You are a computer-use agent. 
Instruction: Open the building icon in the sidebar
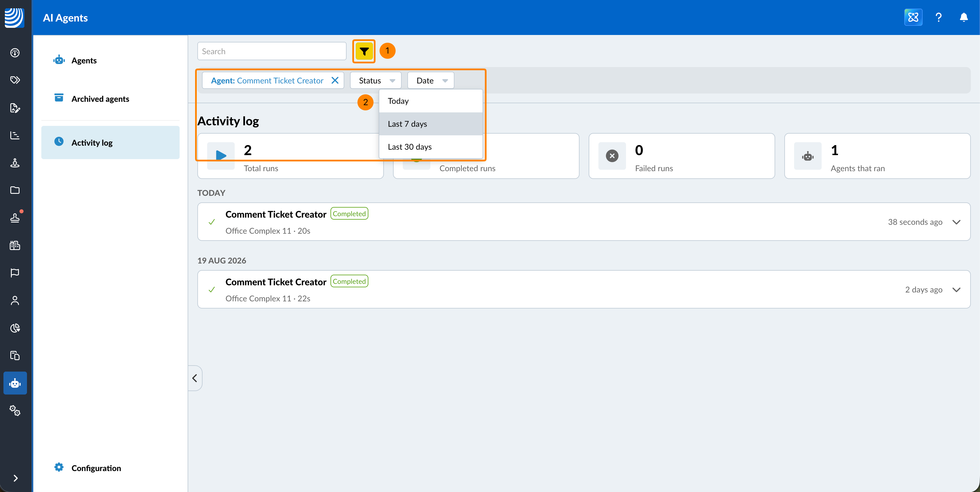pyautogui.click(x=15, y=245)
